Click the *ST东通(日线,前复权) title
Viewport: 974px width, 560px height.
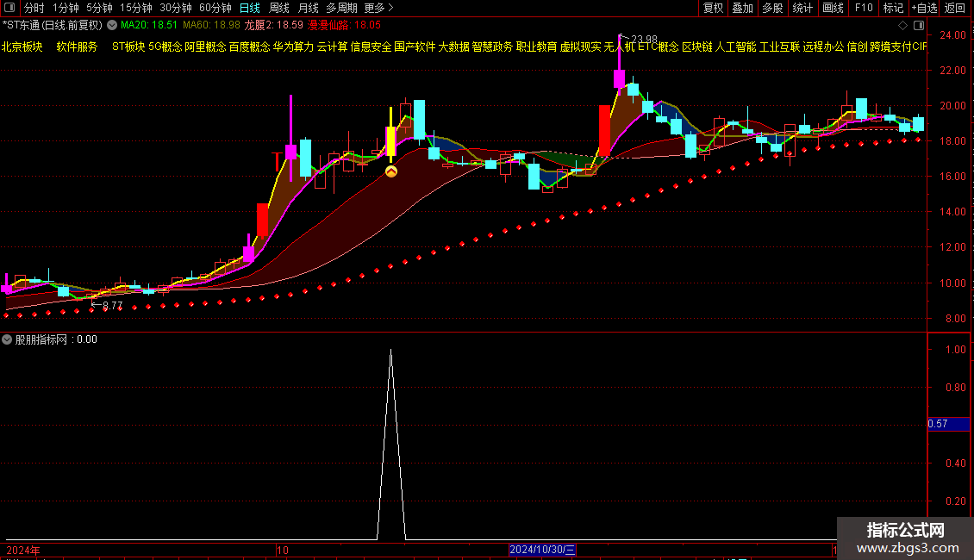coord(53,26)
